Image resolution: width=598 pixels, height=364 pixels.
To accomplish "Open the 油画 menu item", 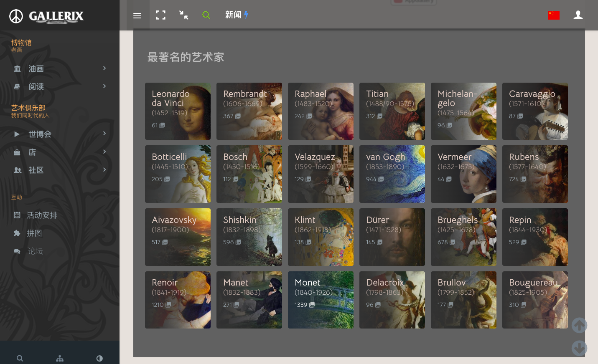I will tap(36, 68).
